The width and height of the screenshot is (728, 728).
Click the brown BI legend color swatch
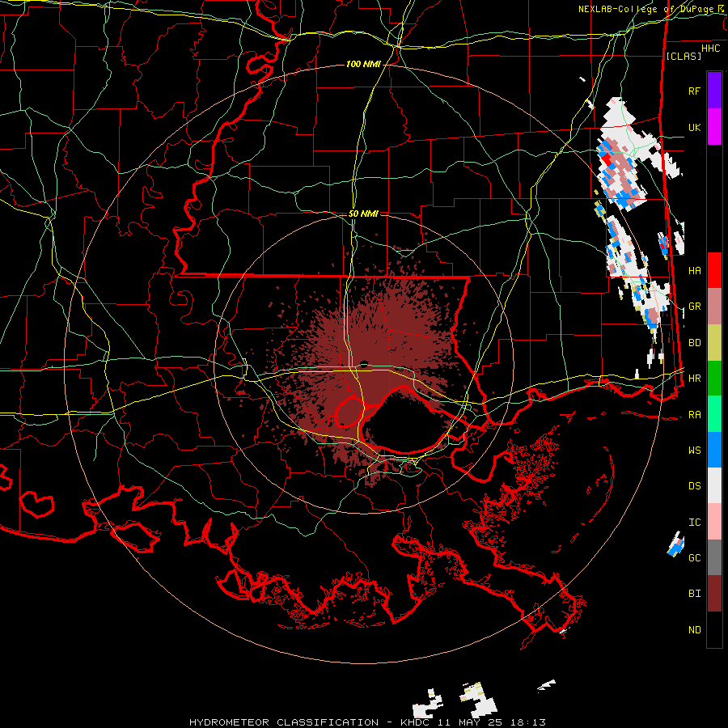(x=714, y=594)
